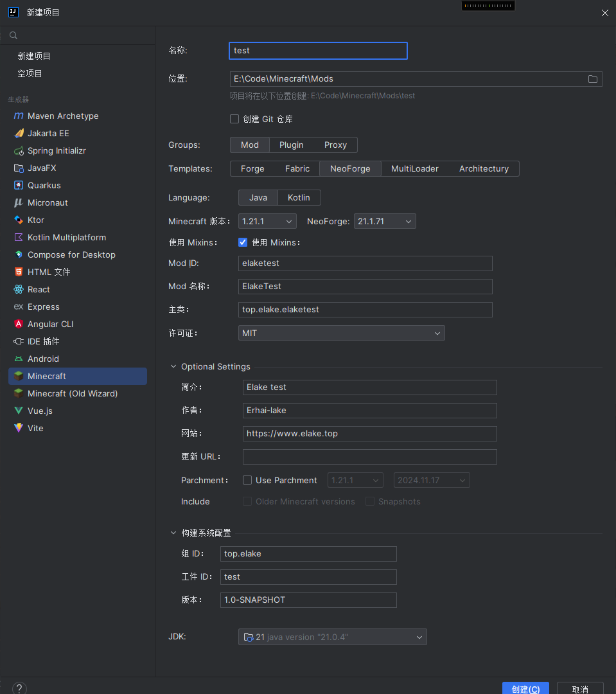The height and width of the screenshot is (694, 616).
Task: Choose the Plugin group
Action: (291, 145)
